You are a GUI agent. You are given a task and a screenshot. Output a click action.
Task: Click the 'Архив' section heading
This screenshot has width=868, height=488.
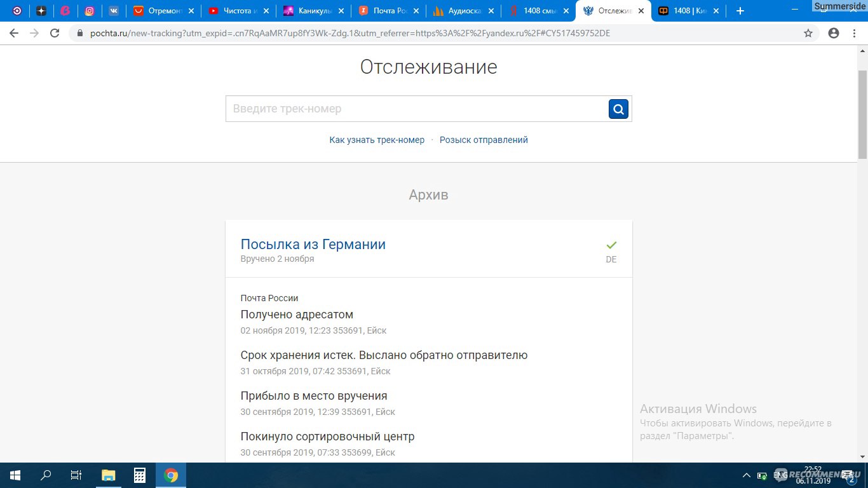pos(429,195)
